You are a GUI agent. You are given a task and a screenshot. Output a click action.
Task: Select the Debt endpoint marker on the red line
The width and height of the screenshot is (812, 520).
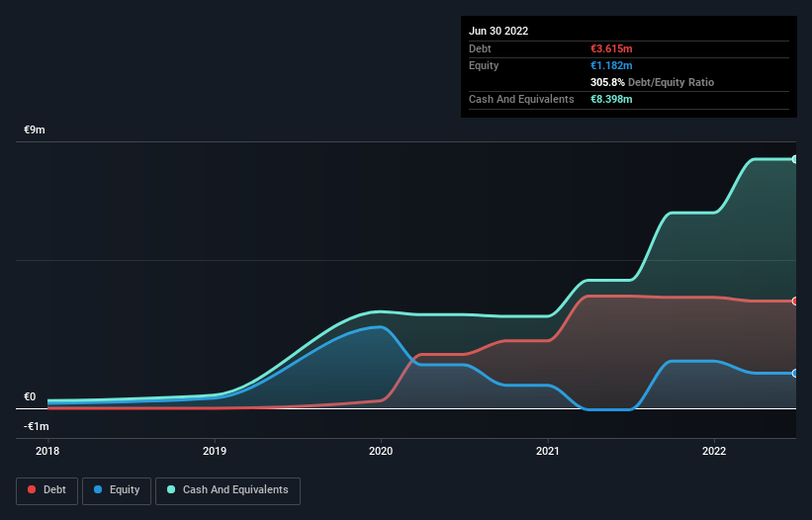(x=795, y=302)
